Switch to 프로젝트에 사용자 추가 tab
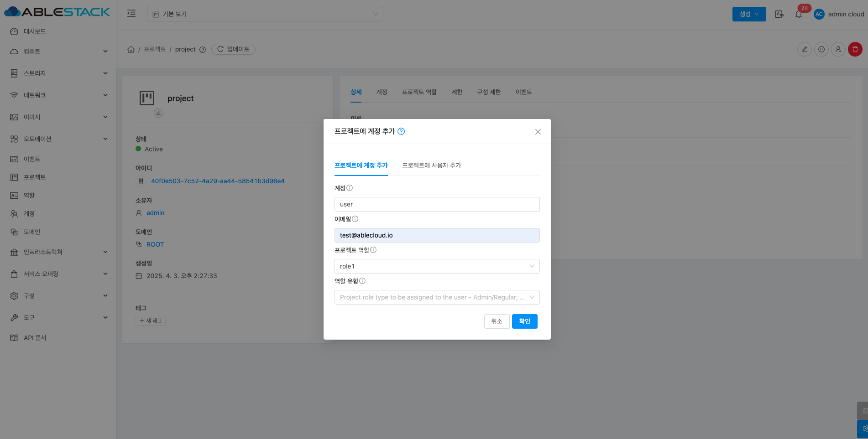Image resolution: width=868 pixels, height=439 pixels. [431, 165]
